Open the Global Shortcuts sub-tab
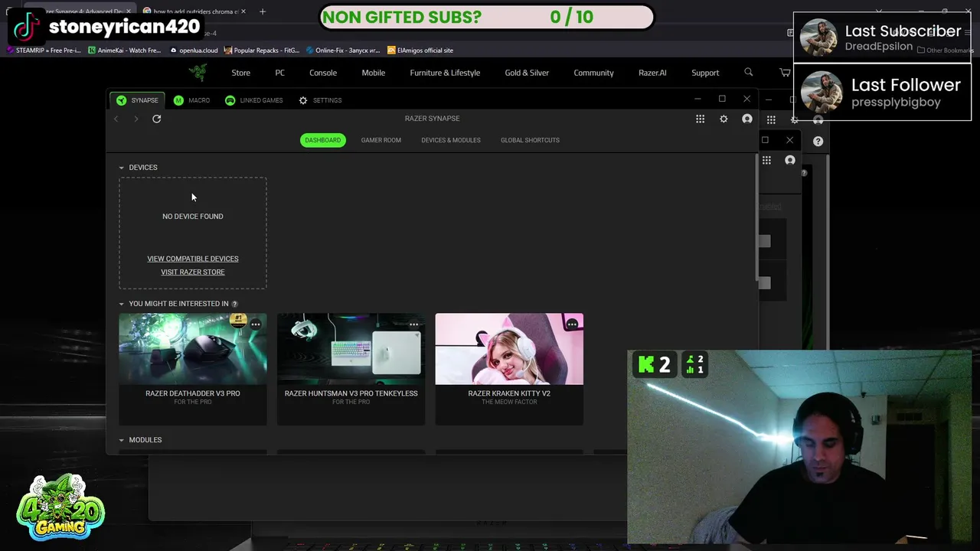The height and width of the screenshot is (551, 980). click(530, 140)
